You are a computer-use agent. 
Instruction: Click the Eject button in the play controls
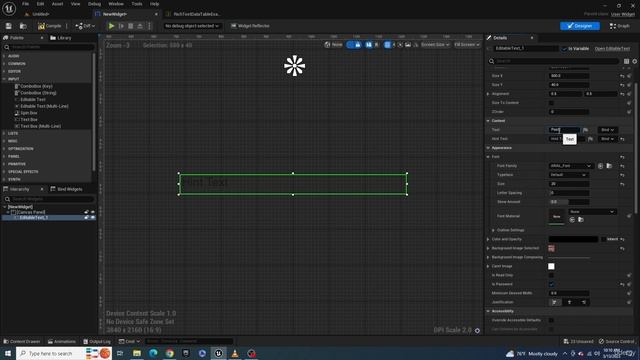click(140, 26)
